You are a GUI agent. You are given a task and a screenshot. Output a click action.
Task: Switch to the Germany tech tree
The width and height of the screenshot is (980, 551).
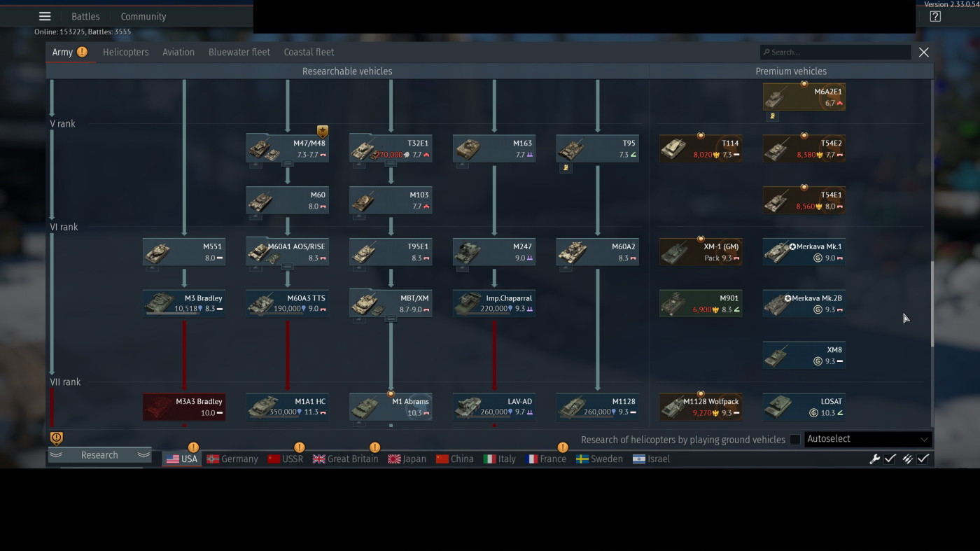point(232,459)
